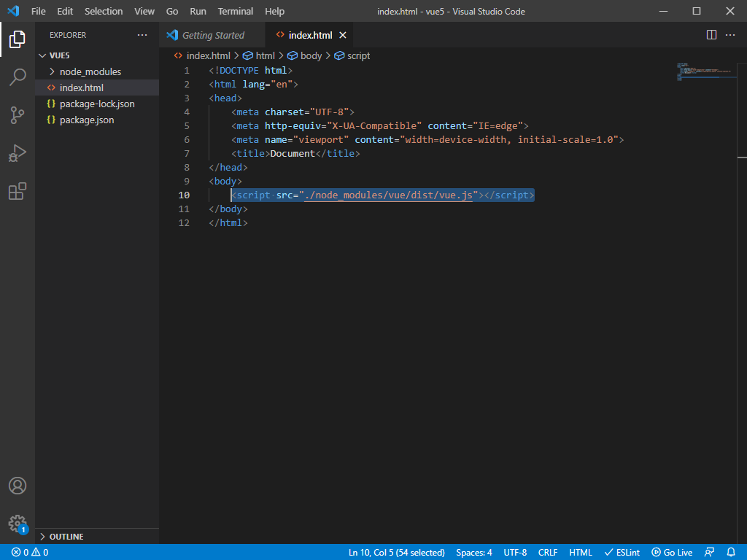The height and width of the screenshot is (560, 747).
Task: Change indentation via Spaces: 4
Action: pyautogui.click(x=473, y=553)
